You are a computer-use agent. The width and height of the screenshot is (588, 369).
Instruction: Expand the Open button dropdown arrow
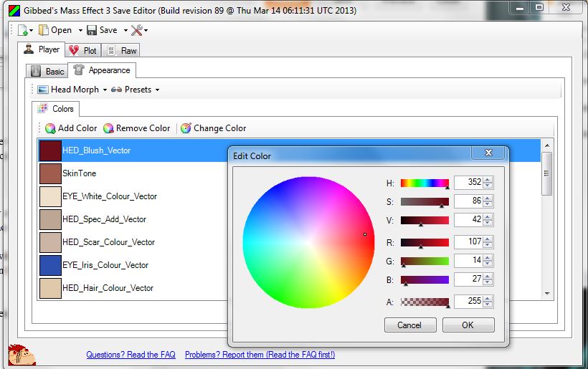80,30
